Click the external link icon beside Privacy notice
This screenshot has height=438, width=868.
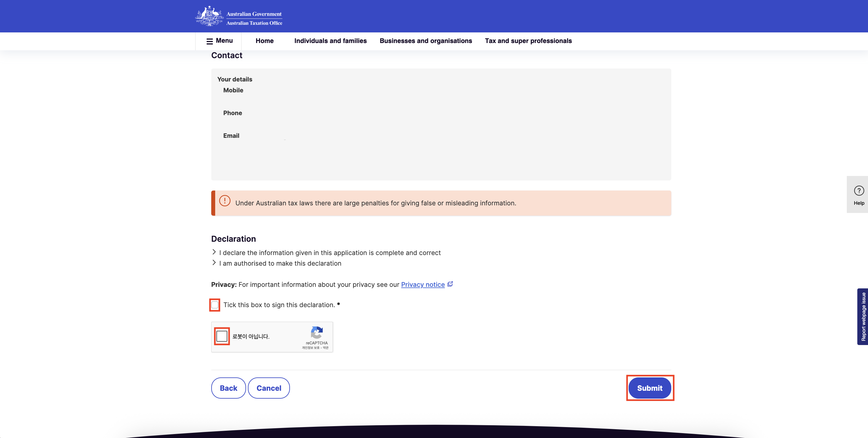(450, 284)
